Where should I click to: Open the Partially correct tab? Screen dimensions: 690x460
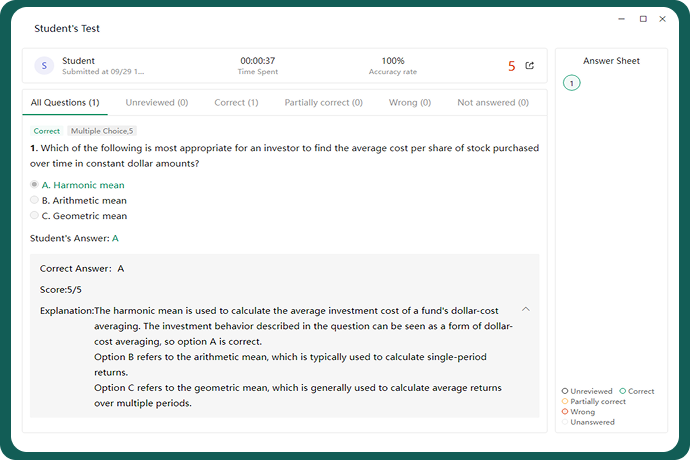tap(323, 102)
